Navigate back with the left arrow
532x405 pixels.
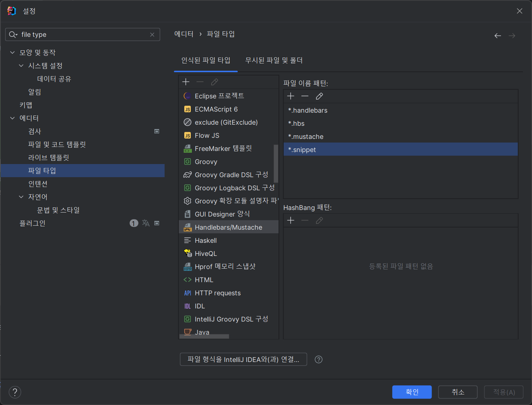point(498,36)
